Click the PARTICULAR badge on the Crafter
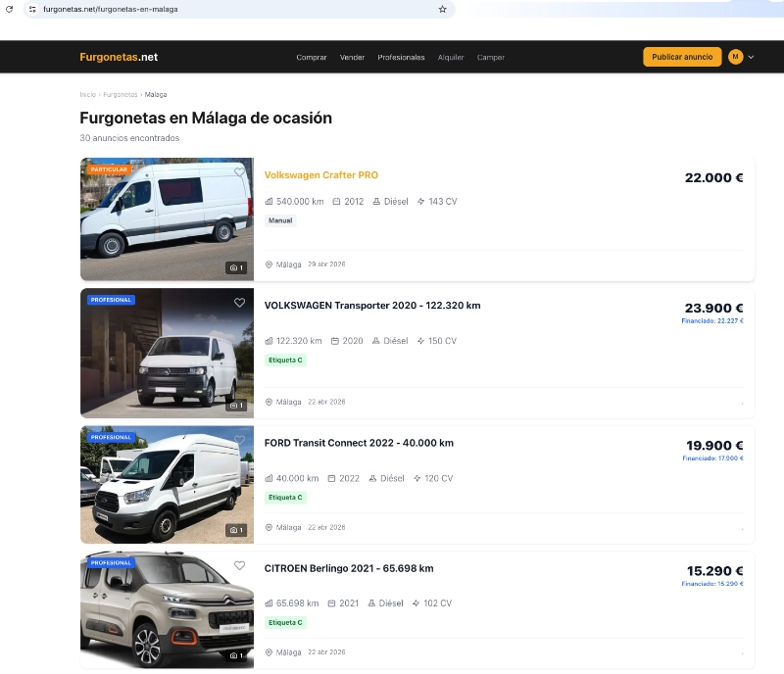Image resolution: width=784 pixels, height=674 pixels. click(x=109, y=169)
